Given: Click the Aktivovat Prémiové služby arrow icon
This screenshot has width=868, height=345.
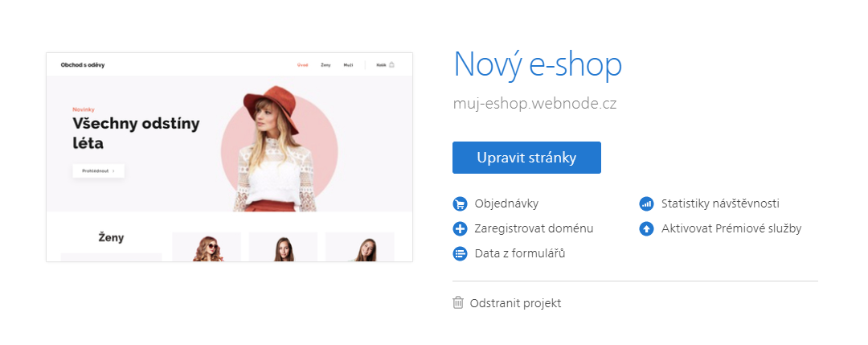Looking at the screenshot, I should pos(646,228).
